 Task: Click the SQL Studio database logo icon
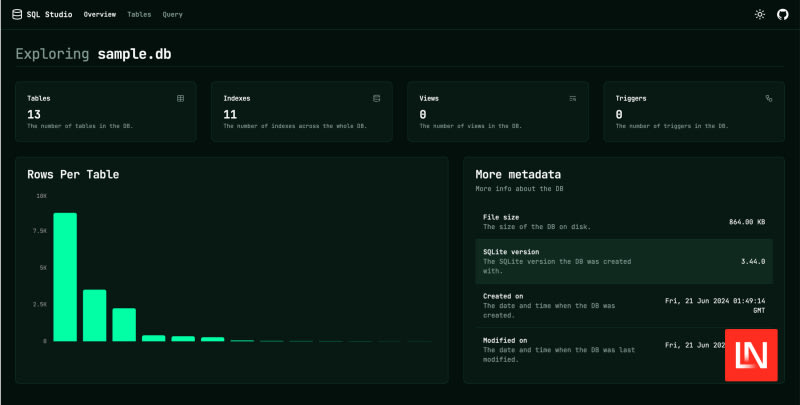click(x=17, y=15)
